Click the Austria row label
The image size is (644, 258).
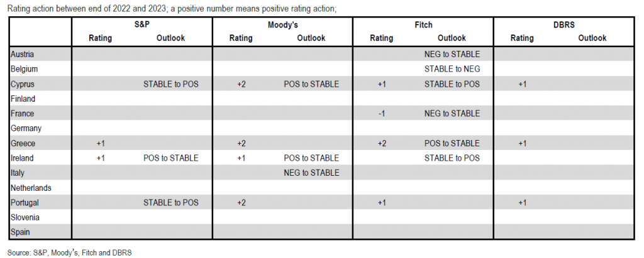[22, 54]
